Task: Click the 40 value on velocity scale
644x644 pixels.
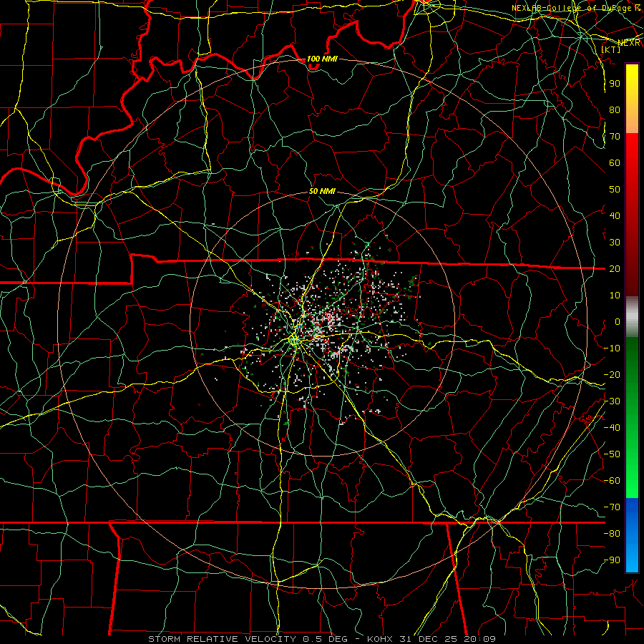Action: tap(615, 215)
